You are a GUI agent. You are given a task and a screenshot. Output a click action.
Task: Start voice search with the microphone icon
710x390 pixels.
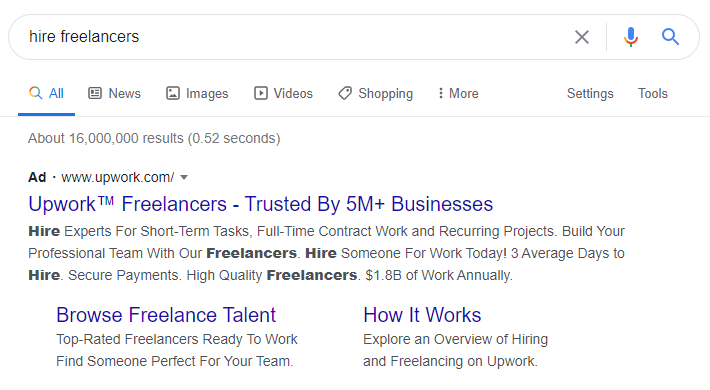[630, 37]
